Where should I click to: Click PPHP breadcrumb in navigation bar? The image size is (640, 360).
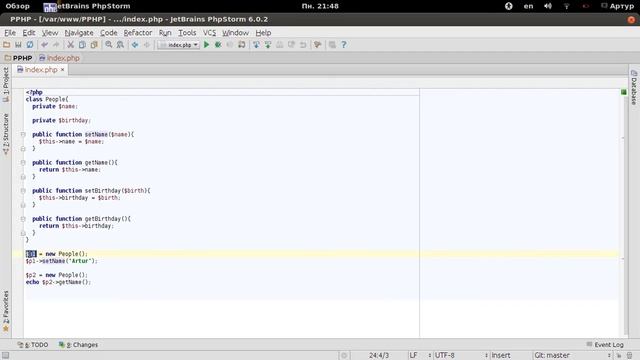[18, 58]
